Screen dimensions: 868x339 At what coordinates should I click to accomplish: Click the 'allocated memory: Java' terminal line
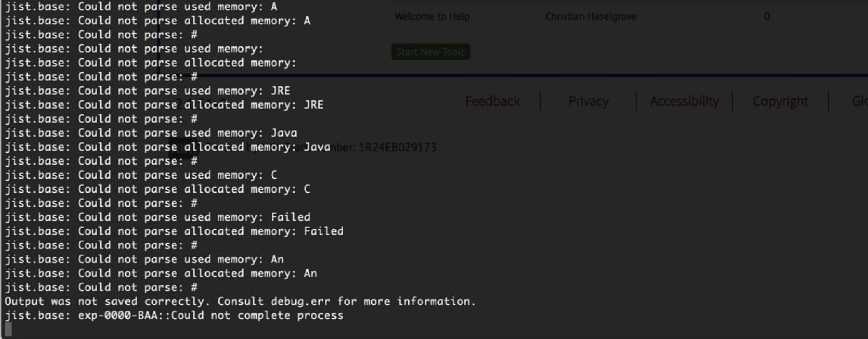pos(167,147)
